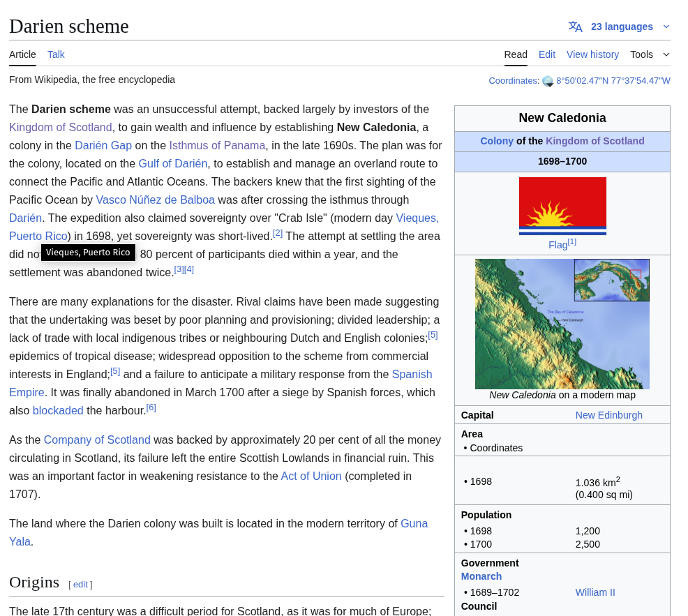
Task: Click the 1,200 population value
Action: coord(588,531)
